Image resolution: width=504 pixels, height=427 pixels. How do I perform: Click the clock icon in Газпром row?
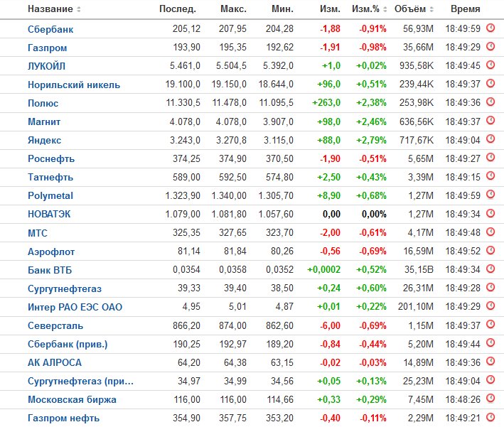(490, 47)
